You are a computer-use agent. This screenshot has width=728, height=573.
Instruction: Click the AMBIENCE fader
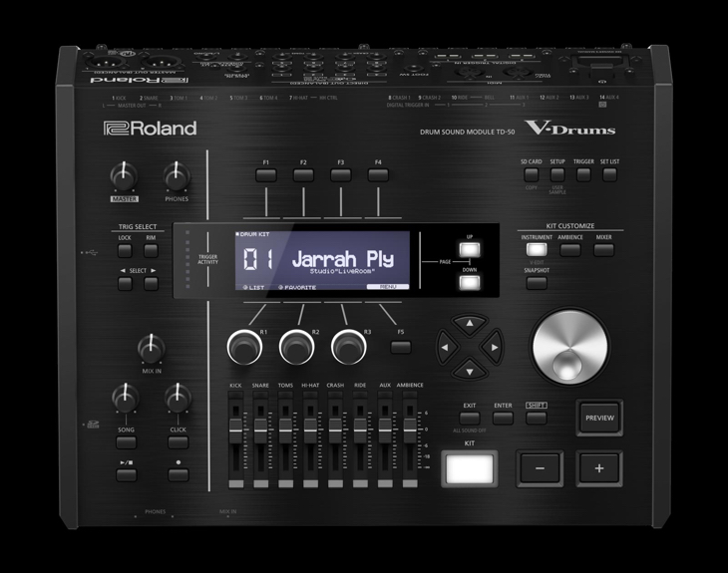click(x=410, y=431)
